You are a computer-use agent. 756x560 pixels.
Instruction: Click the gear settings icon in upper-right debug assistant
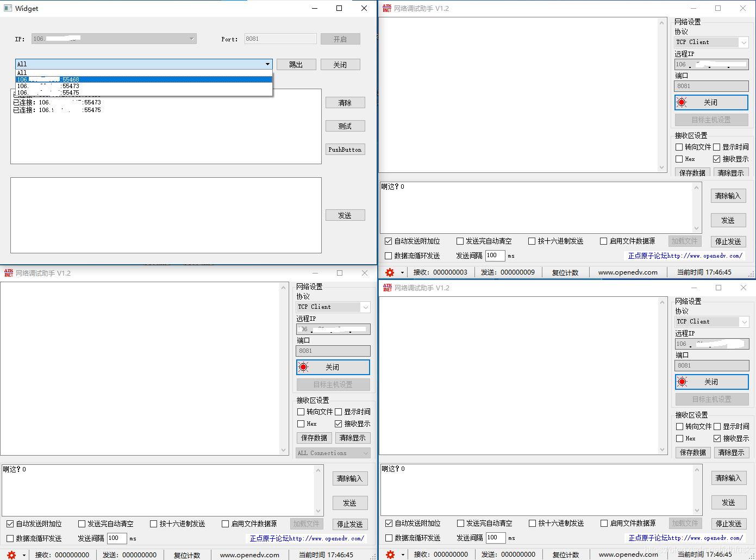click(390, 272)
